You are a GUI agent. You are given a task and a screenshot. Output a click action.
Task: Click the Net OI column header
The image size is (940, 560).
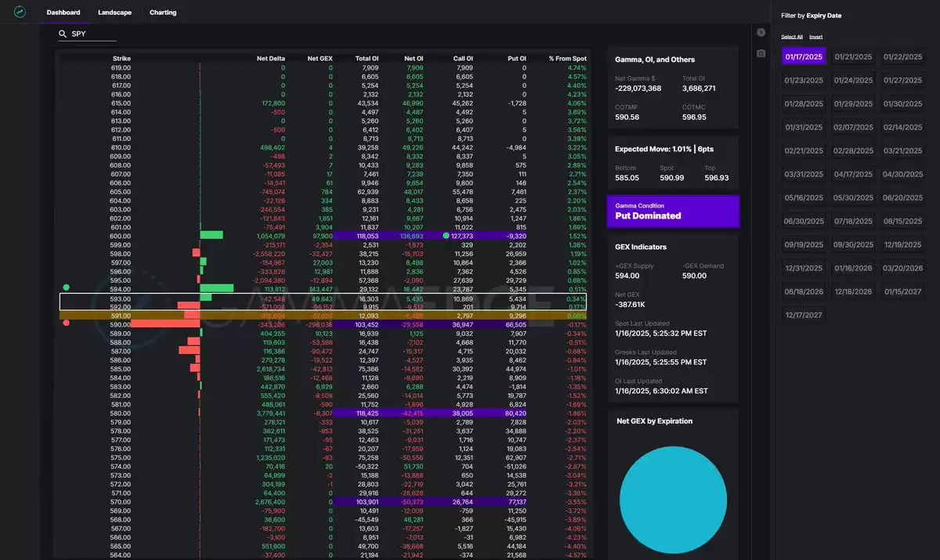415,59
